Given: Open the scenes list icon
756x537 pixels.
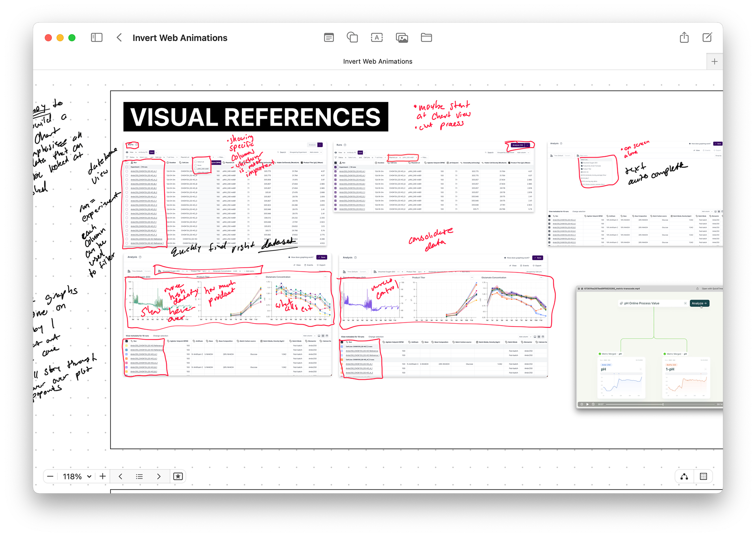Looking at the screenshot, I should (x=139, y=476).
